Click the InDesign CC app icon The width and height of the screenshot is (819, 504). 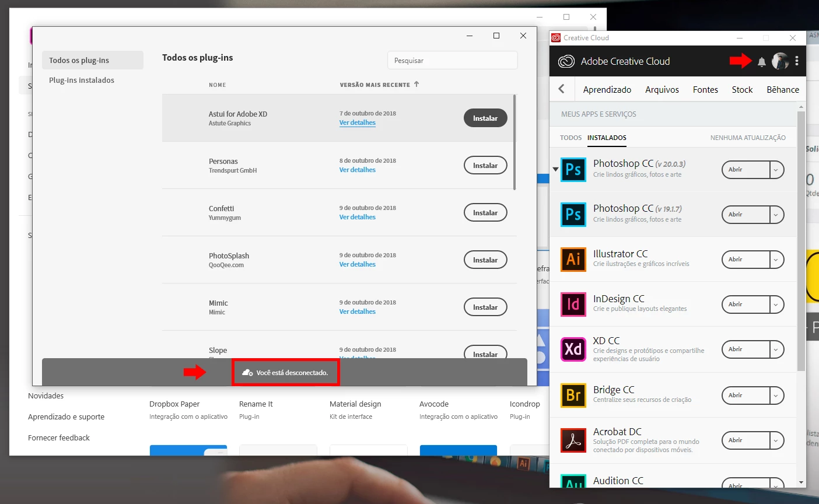pyautogui.click(x=573, y=304)
